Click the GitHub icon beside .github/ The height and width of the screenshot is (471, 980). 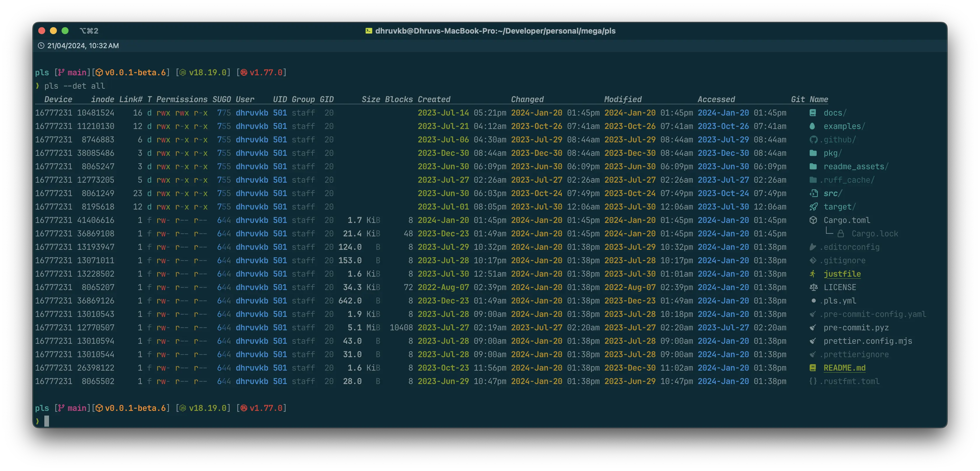pyautogui.click(x=813, y=140)
